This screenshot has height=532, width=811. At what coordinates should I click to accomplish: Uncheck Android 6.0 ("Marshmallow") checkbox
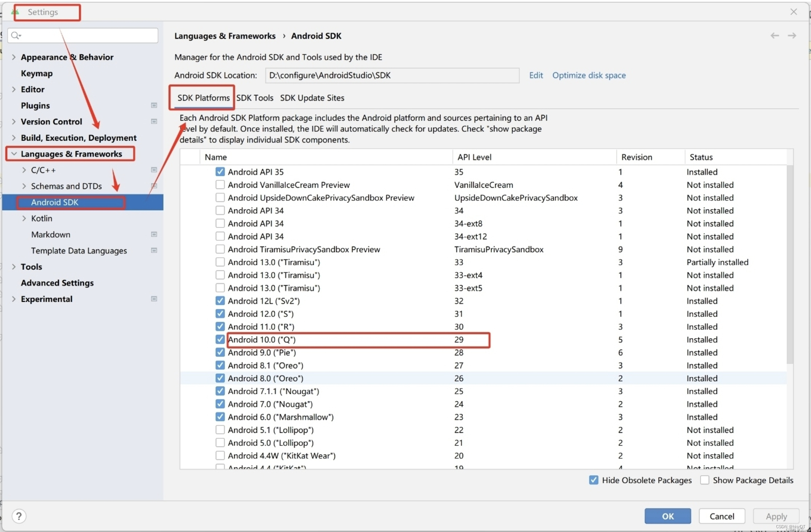pyautogui.click(x=220, y=417)
